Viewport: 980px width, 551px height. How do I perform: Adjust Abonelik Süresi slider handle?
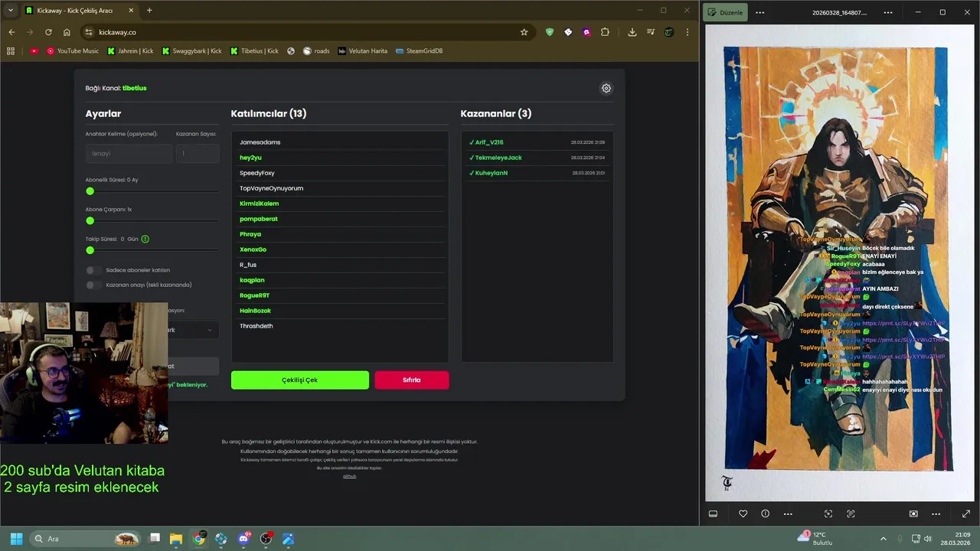click(90, 191)
